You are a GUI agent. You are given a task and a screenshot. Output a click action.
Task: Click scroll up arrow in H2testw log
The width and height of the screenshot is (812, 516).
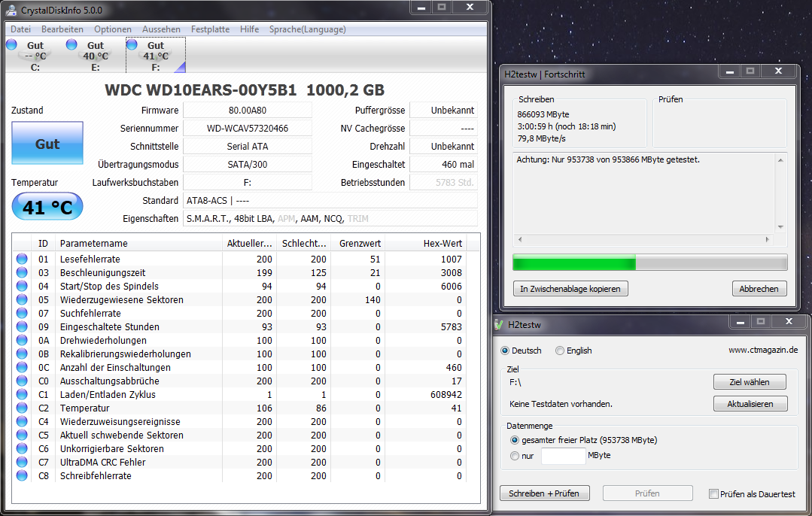pyautogui.click(x=780, y=160)
